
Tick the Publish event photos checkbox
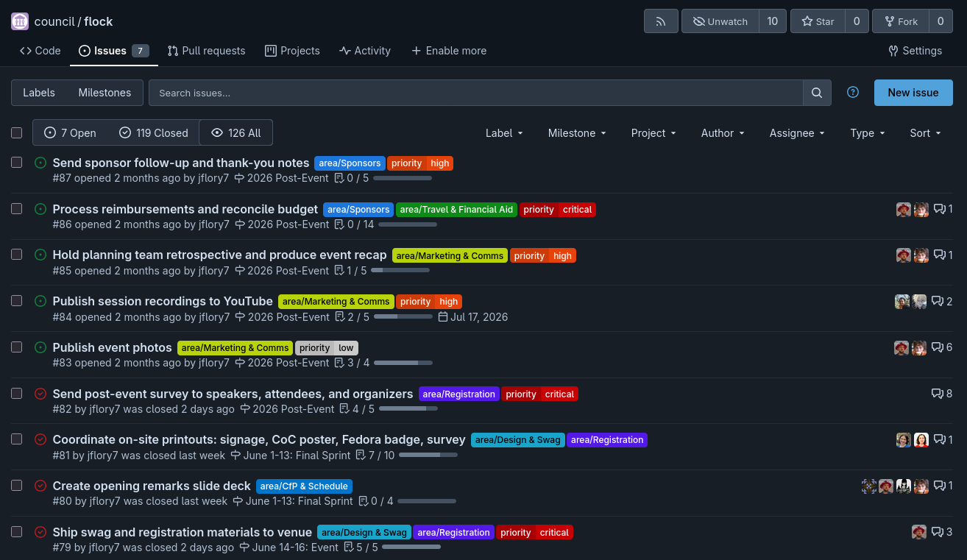pyautogui.click(x=16, y=347)
